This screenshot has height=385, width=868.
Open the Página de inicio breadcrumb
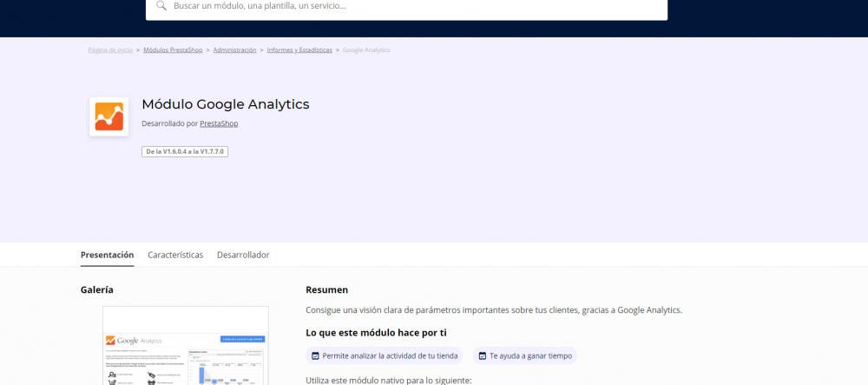click(x=110, y=50)
